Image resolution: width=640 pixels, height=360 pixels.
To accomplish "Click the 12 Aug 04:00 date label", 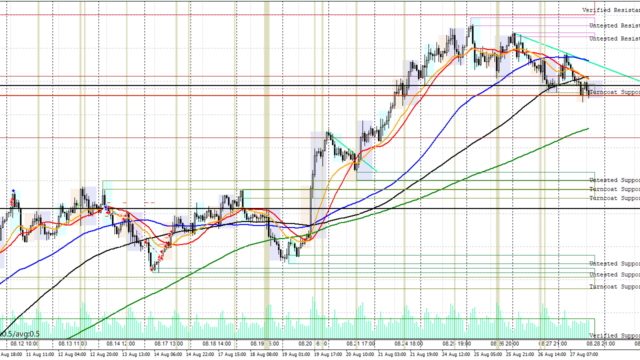I will click(72, 353).
